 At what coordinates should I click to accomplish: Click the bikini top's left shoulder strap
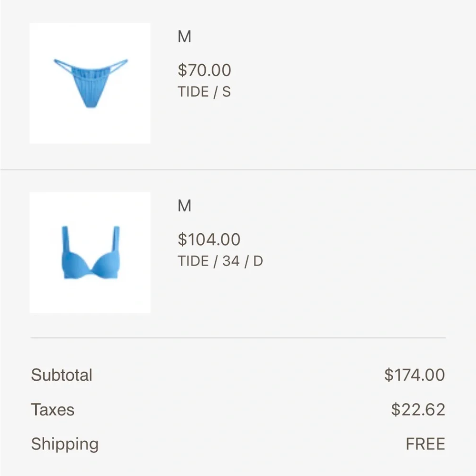click(66, 237)
